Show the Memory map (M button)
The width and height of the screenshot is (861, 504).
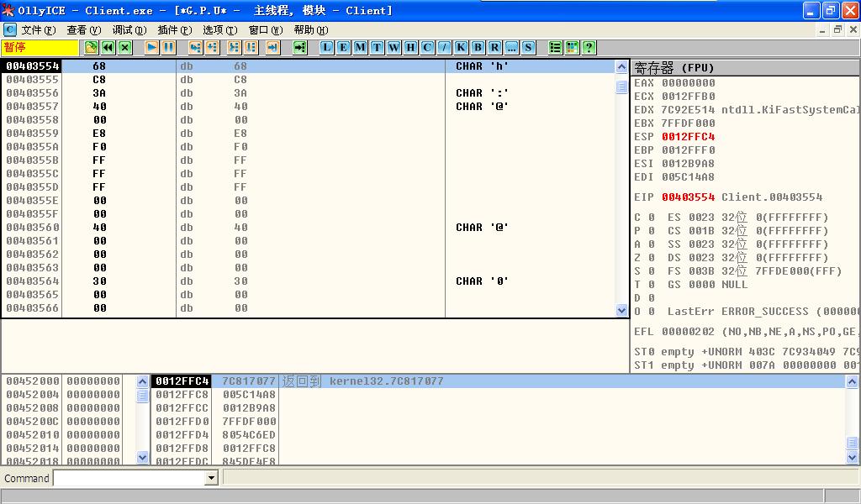(360, 47)
